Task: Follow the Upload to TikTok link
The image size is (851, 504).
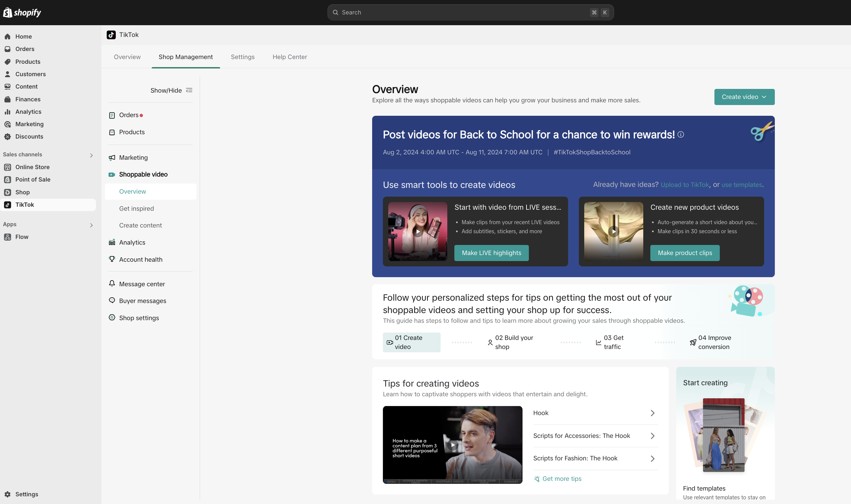Action: (x=684, y=185)
